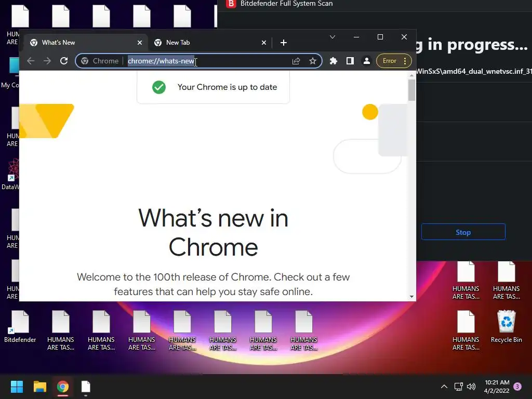The width and height of the screenshot is (532, 399).
Task: Minimize the Chrome window
Action: 356,37
